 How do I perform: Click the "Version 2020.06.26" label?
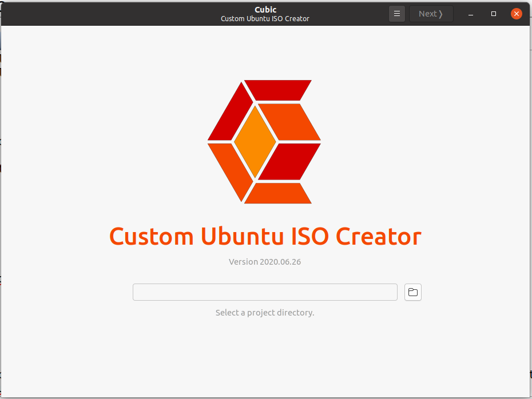click(264, 262)
